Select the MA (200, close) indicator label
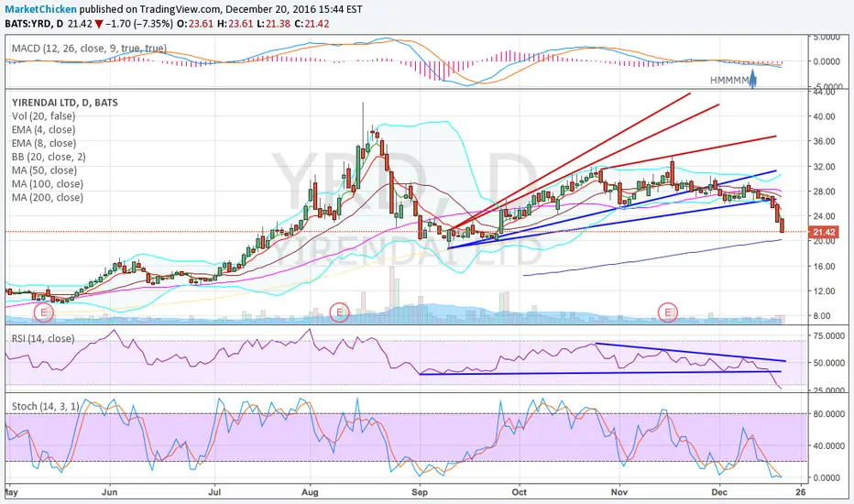Viewport: 854px width, 504px height. pos(48,198)
